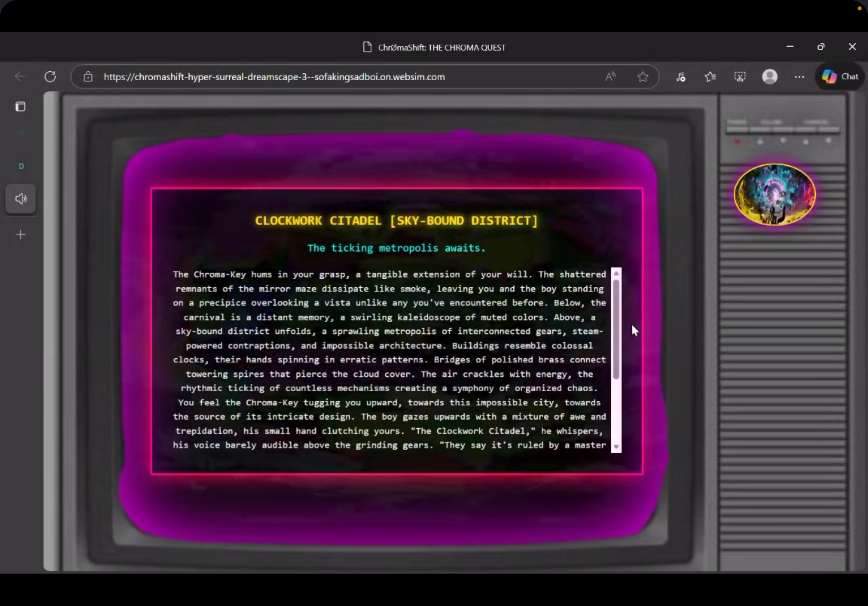The image size is (868, 606).
Task: Open a new tab with plus
Action: tap(21, 235)
